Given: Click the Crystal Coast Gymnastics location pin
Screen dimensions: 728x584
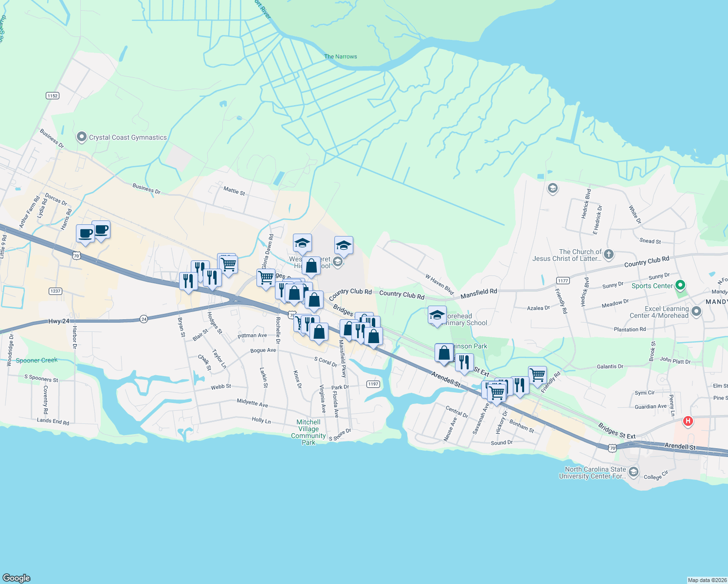Looking at the screenshot, I should (x=82, y=137).
